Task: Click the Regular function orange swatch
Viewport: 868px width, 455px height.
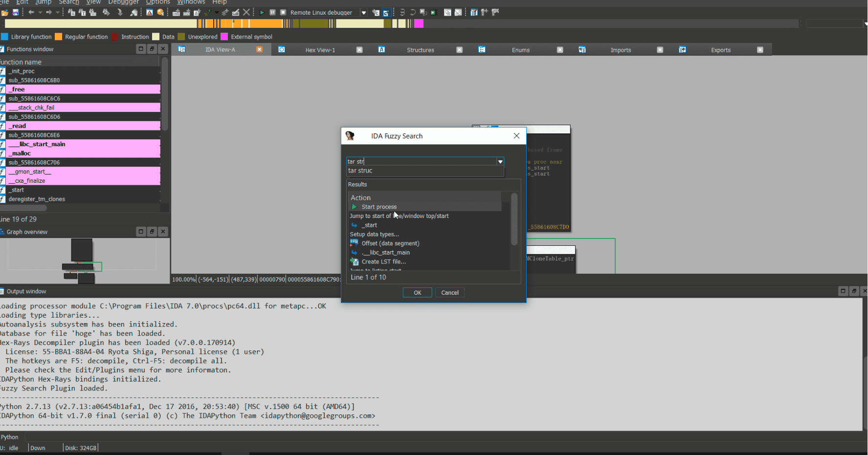Action: coord(59,37)
